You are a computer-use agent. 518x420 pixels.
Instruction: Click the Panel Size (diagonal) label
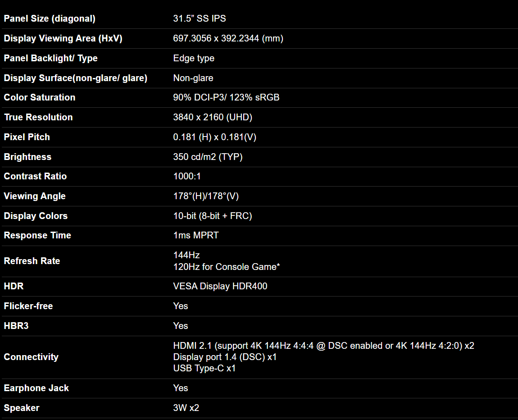click(x=50, y=19)
